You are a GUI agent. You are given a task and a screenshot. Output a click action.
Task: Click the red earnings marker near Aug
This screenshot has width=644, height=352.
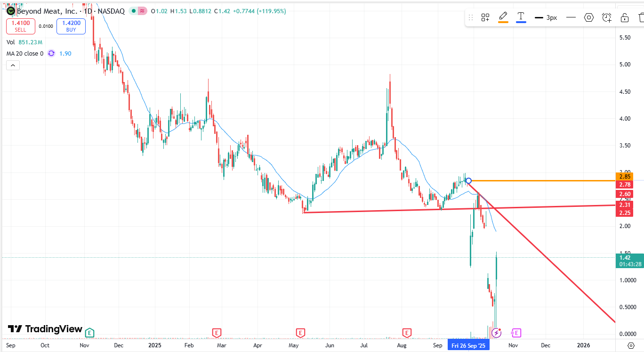tap(407, 333)
